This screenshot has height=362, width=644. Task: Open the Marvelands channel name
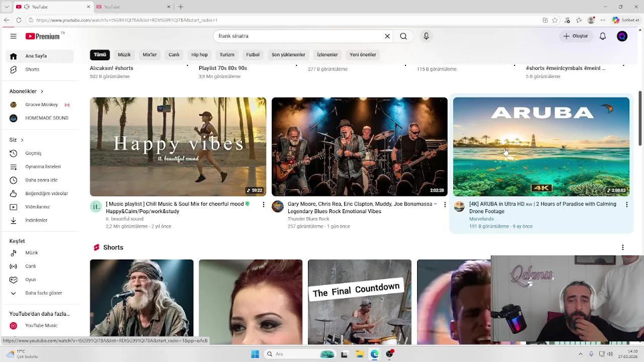(481, 219)
